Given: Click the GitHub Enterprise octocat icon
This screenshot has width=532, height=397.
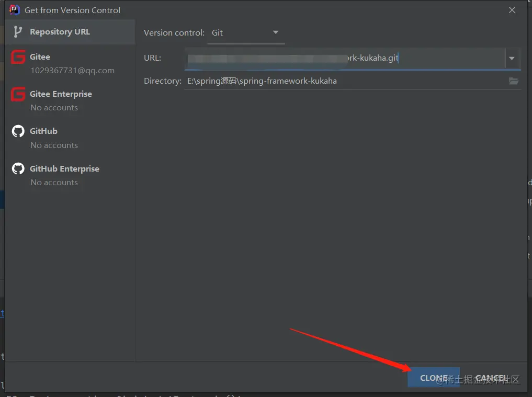Looking at the screenshot, I should coord(18,168).
